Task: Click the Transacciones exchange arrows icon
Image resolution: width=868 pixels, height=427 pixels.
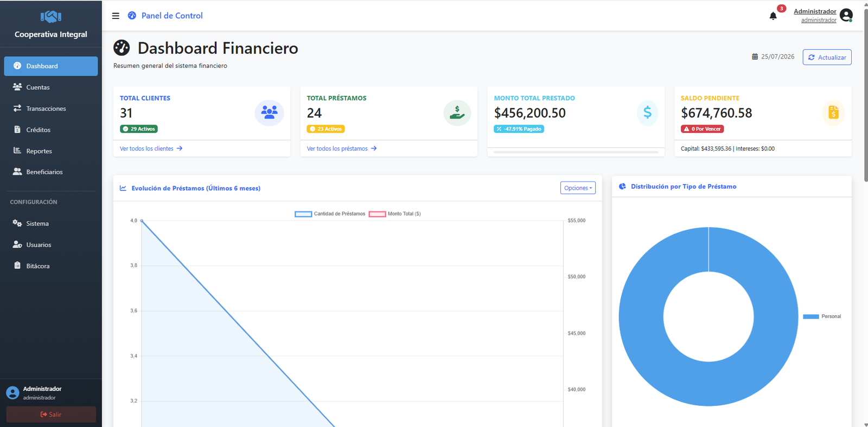Action: (17, 108)
